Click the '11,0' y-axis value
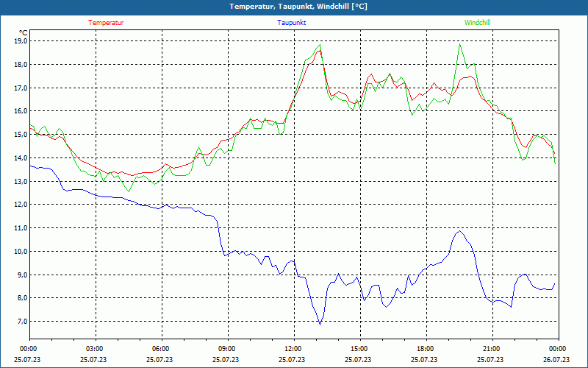This screenshot has height=368, width=588. point(21,228)
